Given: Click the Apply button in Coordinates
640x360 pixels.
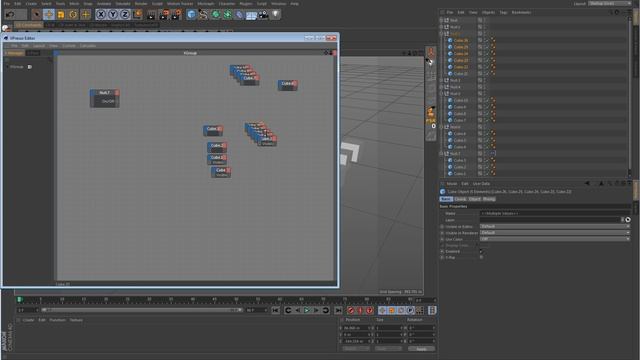Looking at the screenshot, I should (x=421, y=349).
